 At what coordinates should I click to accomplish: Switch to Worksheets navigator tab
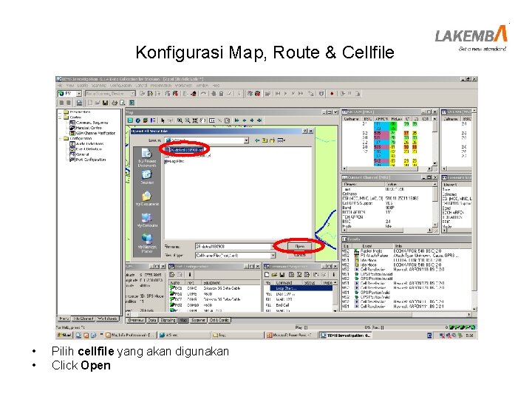[107, 318]
